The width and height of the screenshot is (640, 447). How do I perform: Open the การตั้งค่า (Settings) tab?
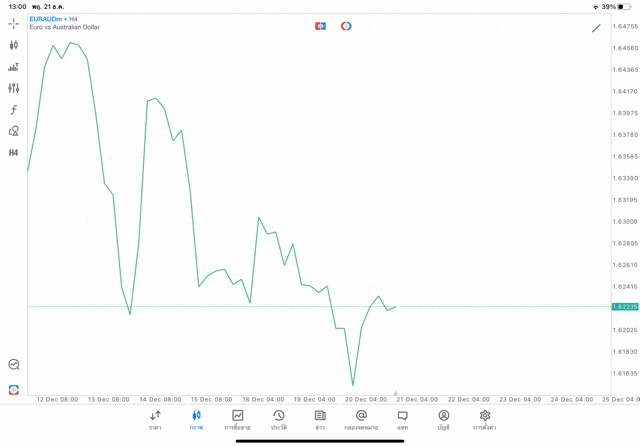click(485, 420)
